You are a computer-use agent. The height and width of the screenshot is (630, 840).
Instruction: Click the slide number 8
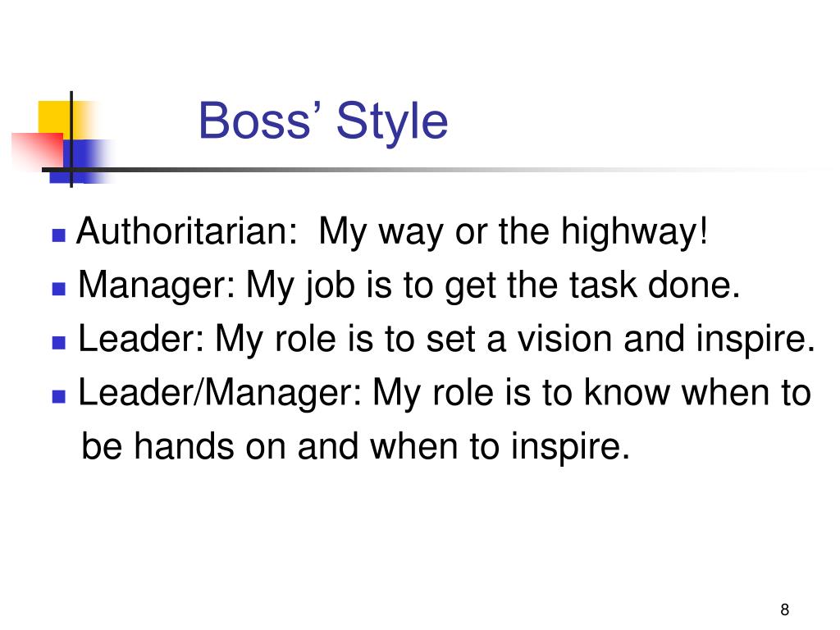pos(785,609)
